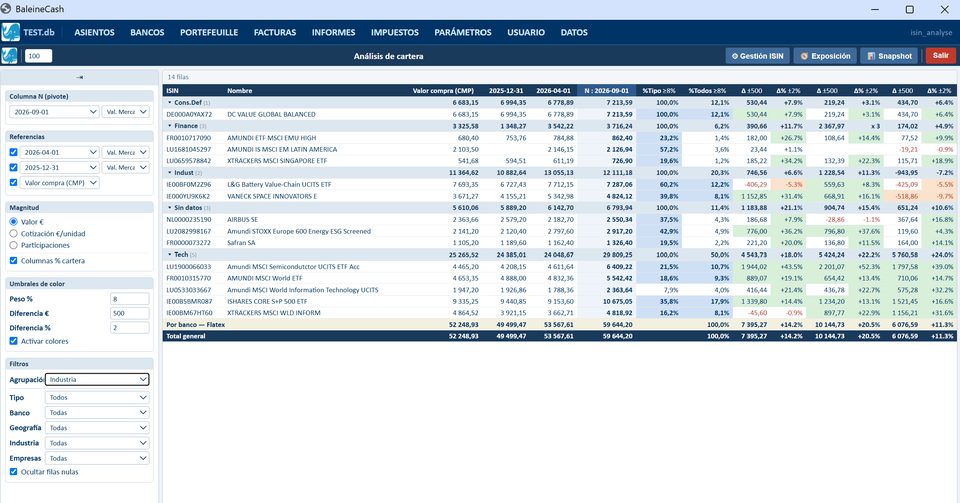This screenshot has width=960, height=503.
Task: Click the Diferencia % threshold field
Action: 129,328
